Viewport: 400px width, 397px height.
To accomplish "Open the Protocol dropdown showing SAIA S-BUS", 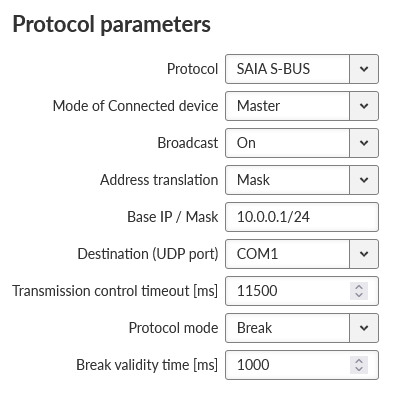I will pos(302,69).
